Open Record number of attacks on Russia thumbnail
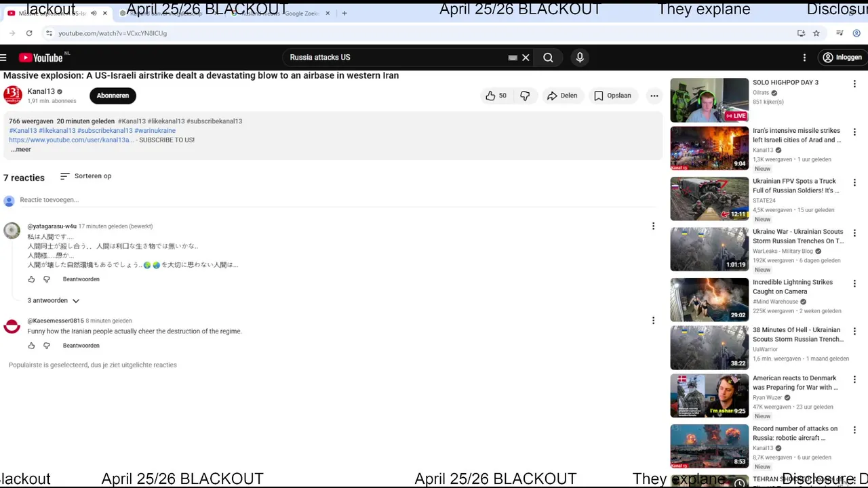868x488 pixels. pos(709,447)
